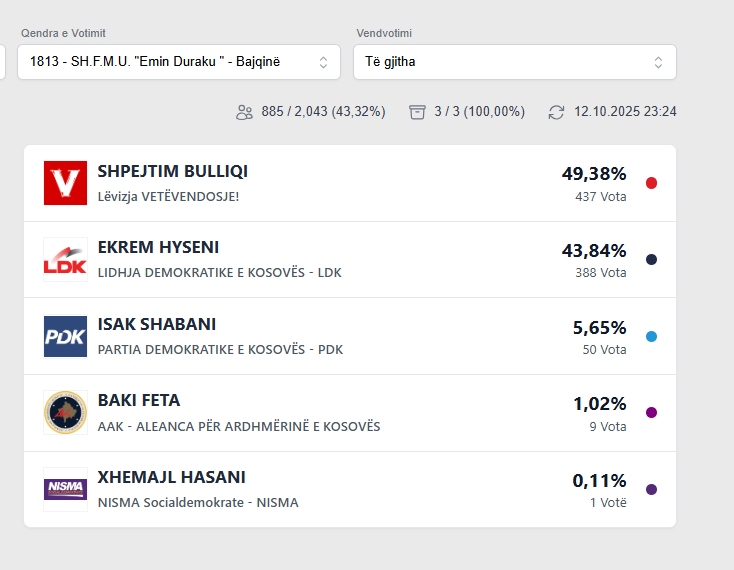The height and width of the screenshot is (570, 734).
Task: Click the blue PDK color dot
Action: pos(652,336)
